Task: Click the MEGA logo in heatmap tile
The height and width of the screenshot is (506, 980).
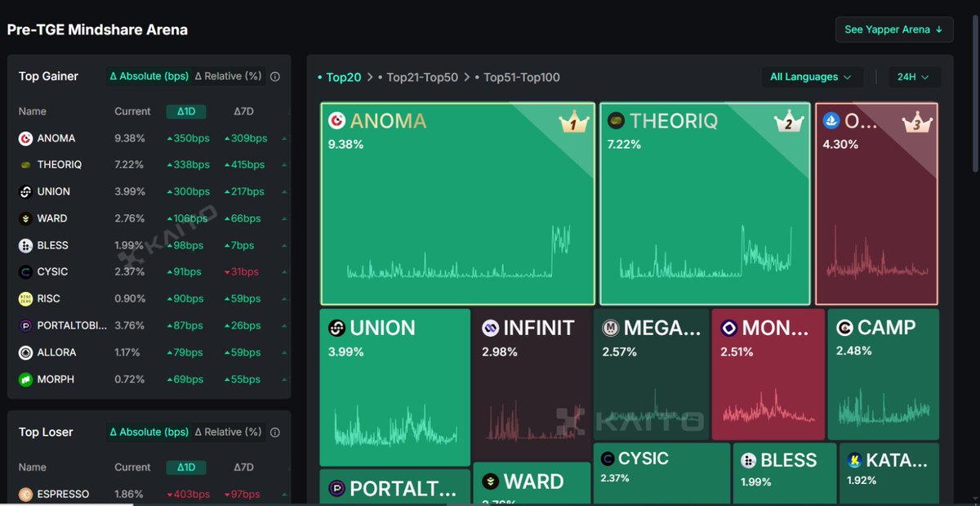Action: click(611, 329)
